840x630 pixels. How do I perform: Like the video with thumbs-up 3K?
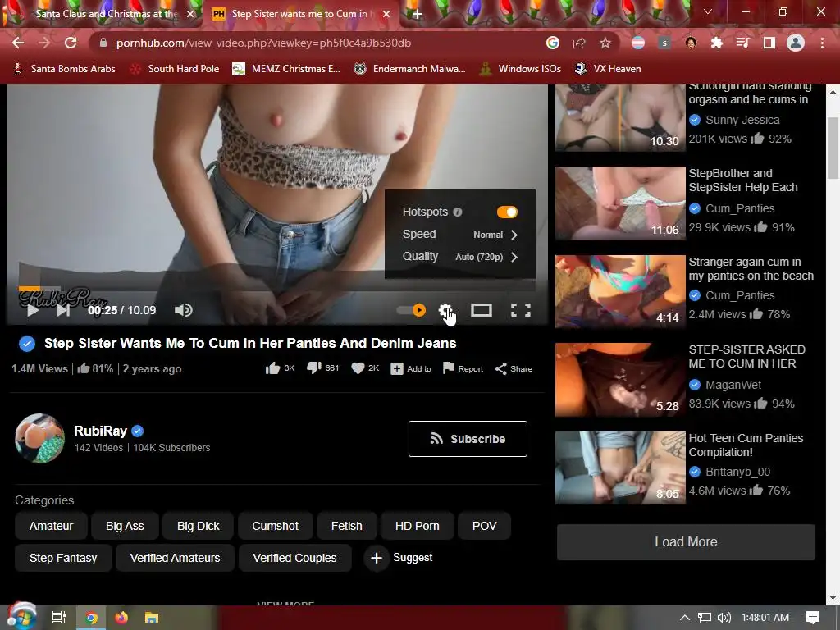[280, 368]
